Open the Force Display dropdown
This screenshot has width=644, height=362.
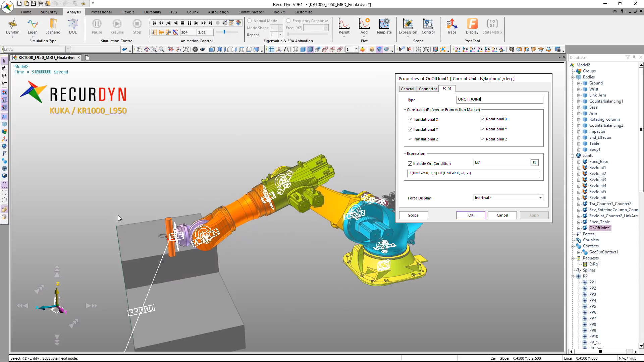coord(540,198)
